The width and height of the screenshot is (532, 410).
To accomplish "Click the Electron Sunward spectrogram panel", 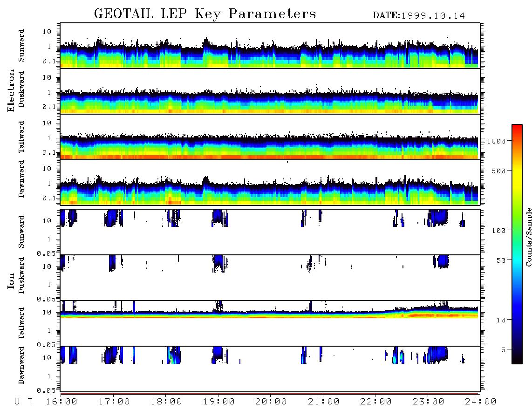I will [x=270, y=46].
